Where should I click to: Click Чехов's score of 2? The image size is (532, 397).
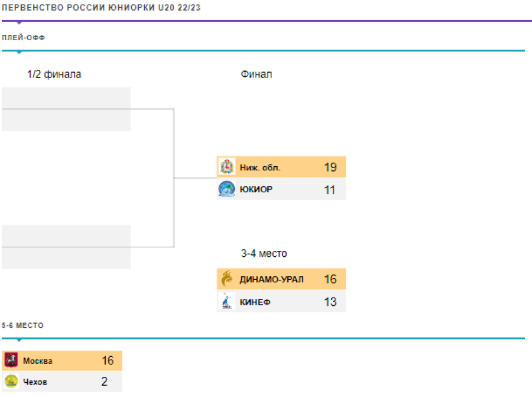point(105,382)
